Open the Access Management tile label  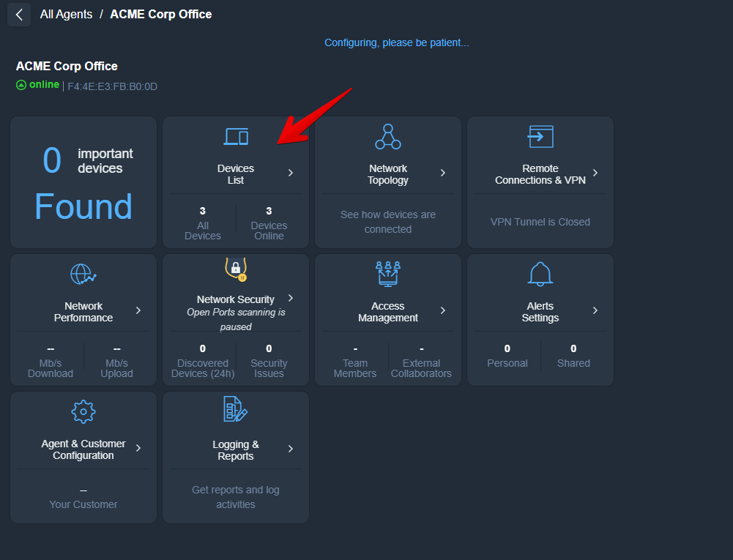pyautogui.click(x=387, y=312)
